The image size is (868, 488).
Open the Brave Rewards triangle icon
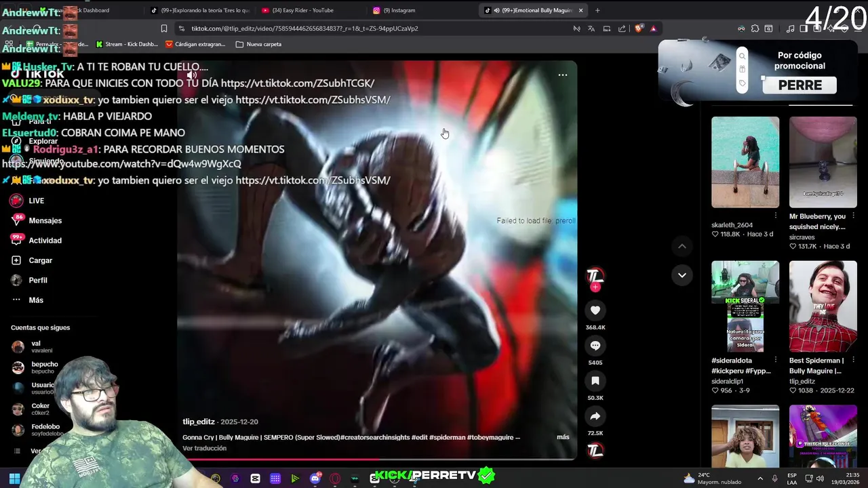coord(653,28)
